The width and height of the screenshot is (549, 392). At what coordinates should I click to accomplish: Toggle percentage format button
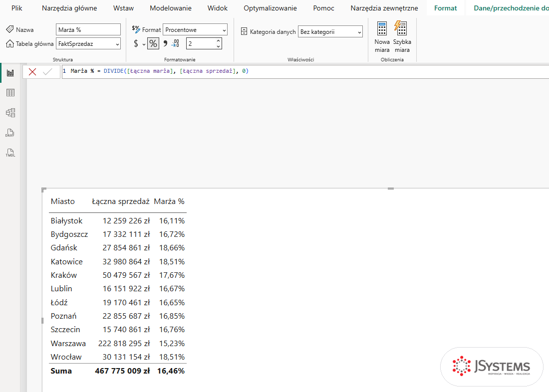[x=153, y=44]
